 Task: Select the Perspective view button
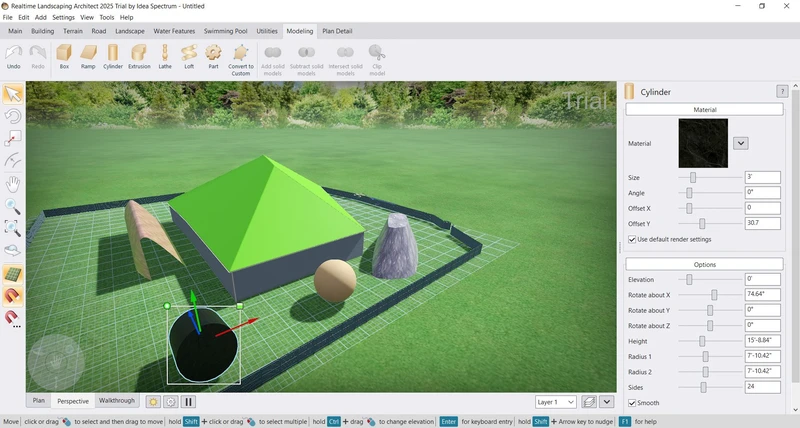[x=73, y=401]
